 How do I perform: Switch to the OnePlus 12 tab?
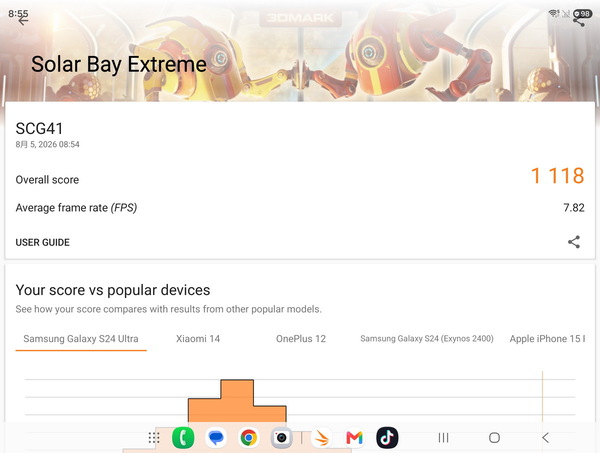pyautogui.click(x=301, y=339)
